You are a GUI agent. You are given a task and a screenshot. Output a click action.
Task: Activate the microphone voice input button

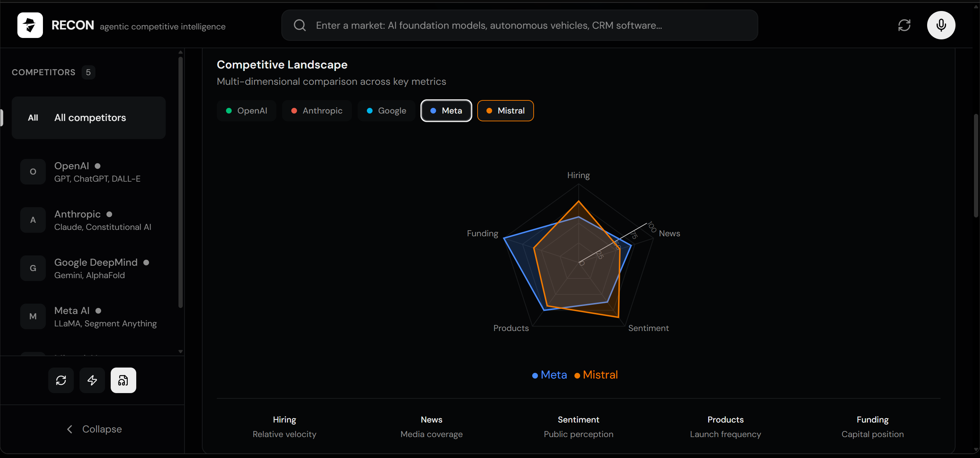(941, 25)
